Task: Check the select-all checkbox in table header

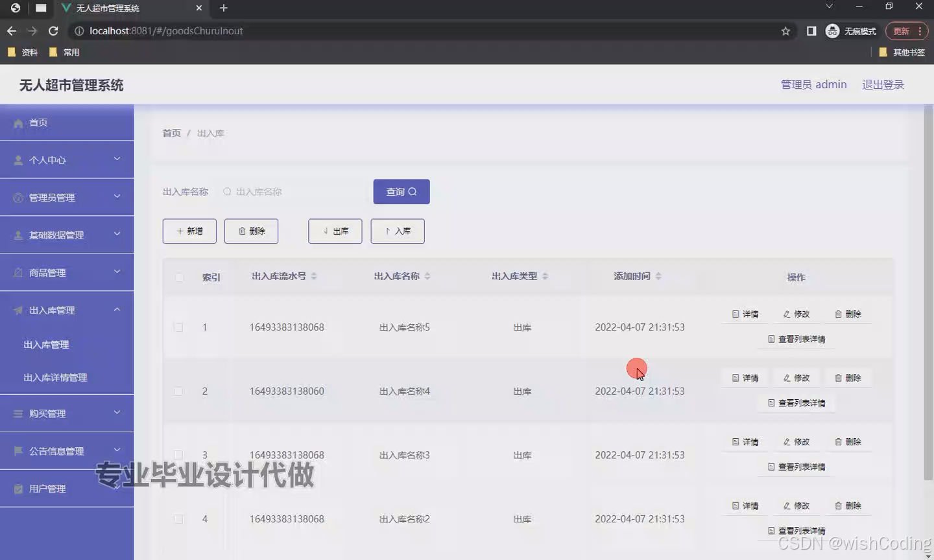Action: pyautogui.click(x=179, y=277)
